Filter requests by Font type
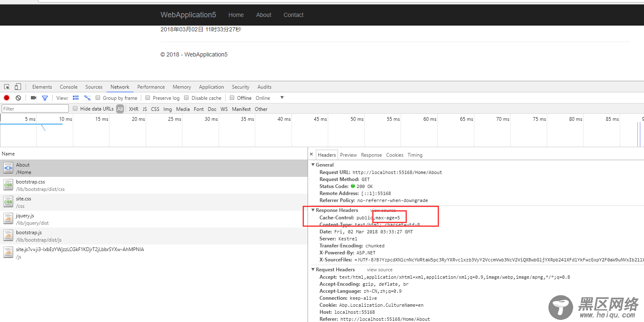 point(199,109)
